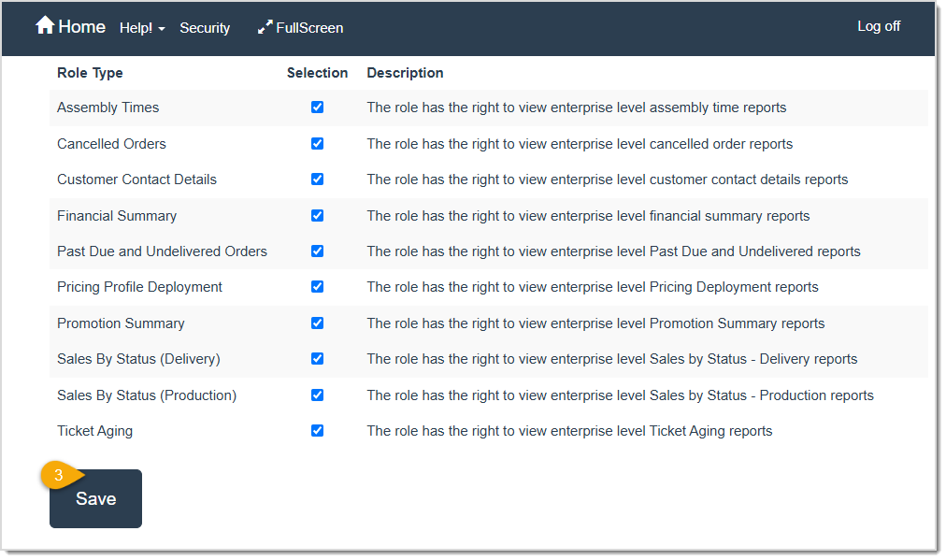Select the Ticket Aging description text
946x560 pixels.
[x=569, y=431]
